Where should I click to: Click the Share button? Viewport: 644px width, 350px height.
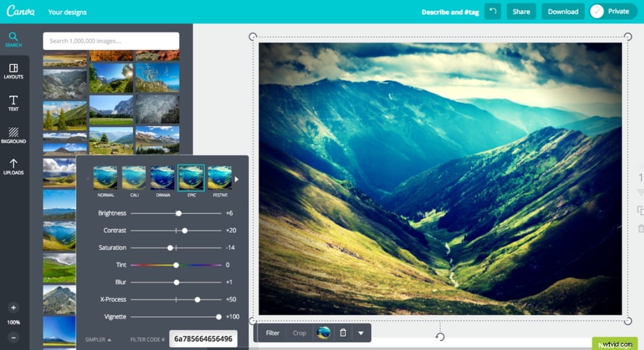(521, 11)
